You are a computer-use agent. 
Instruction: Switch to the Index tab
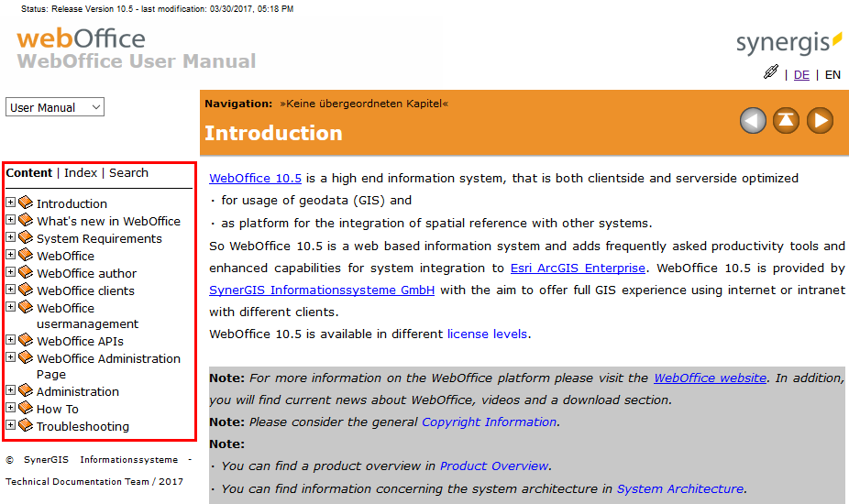[81, 172]
